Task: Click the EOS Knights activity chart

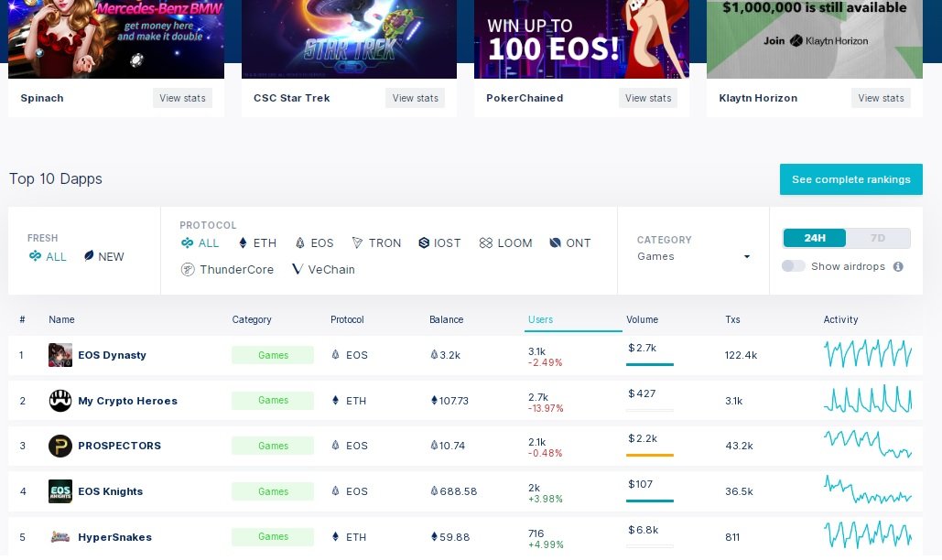Action: point(868,490)
